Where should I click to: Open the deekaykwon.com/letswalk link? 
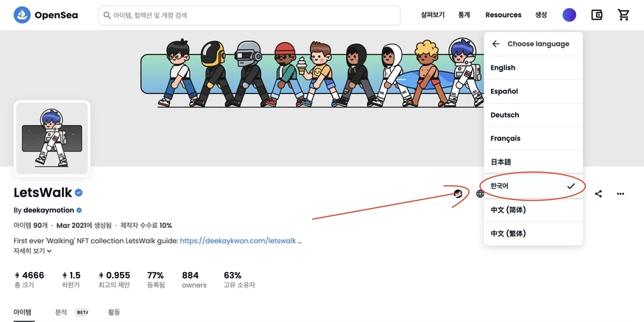click(238, 241)
